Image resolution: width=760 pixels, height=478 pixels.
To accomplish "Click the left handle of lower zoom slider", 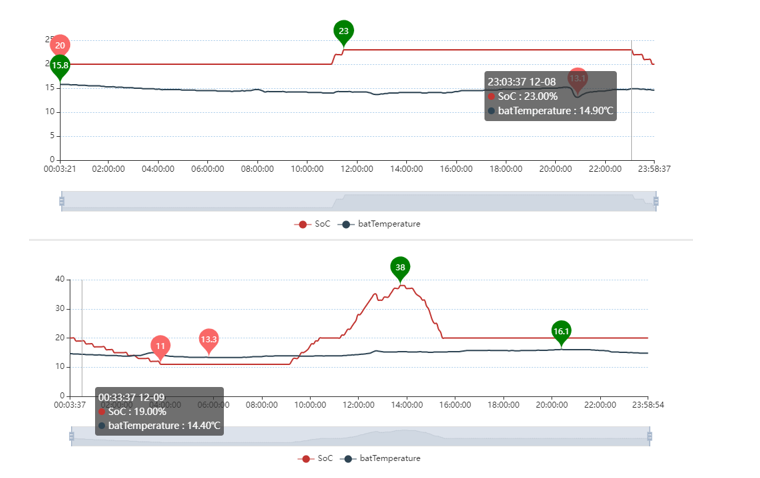I will point(71,436).
